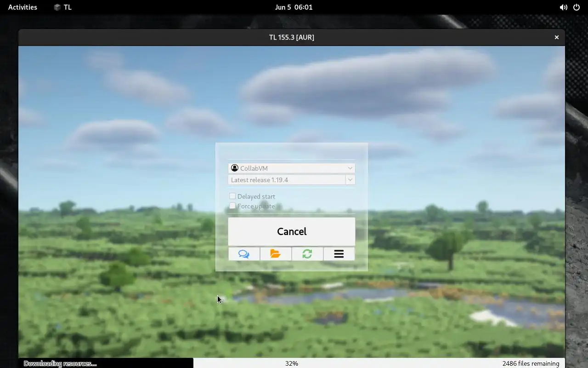Enable the Delayed start checkbox
Viewport: 588px width, 368px height.
tap(232, 196)
